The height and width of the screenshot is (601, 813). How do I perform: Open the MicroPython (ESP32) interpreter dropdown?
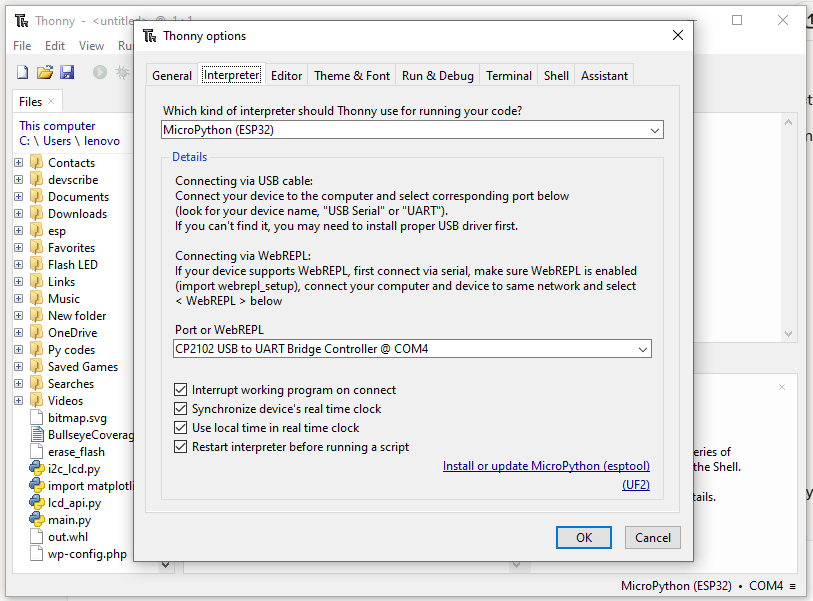[x=655, y=130]
